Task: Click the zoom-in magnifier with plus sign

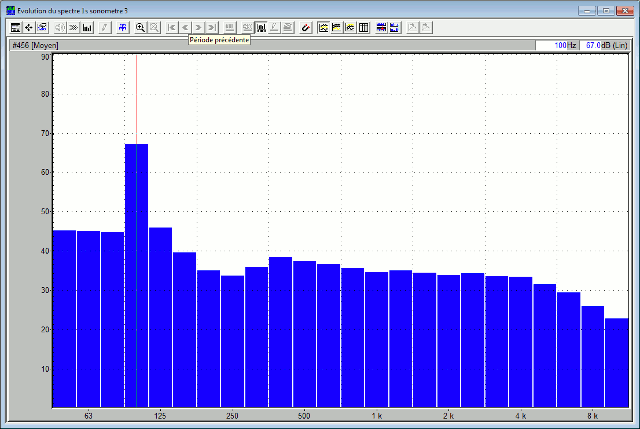Action: (x=140, y=27)
